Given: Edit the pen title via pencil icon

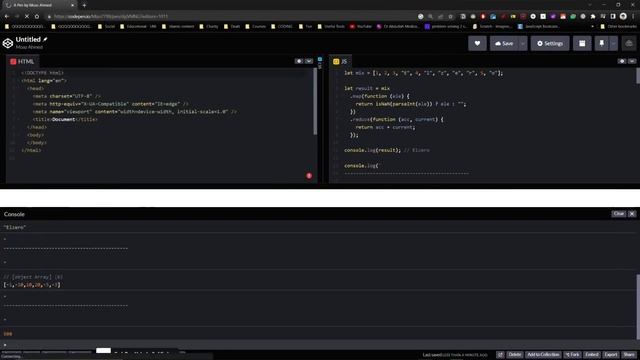Looking at the screenshot, I should point(45,39).
